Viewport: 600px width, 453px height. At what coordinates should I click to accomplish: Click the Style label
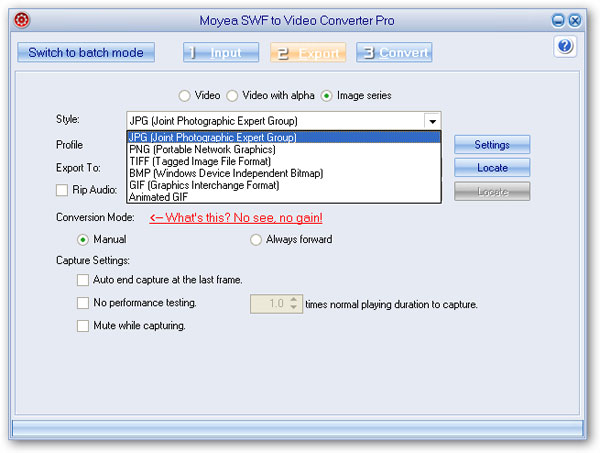pos(68,119)
